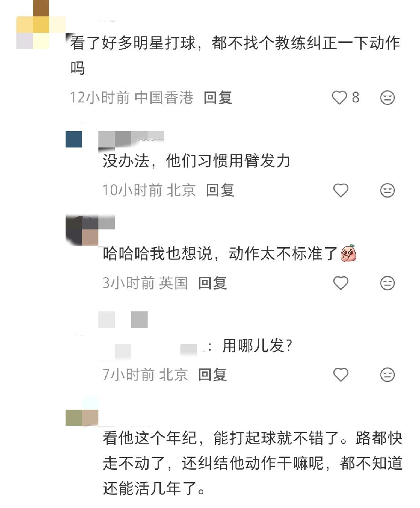Tap dislike face on 英国 reply
Screen dimensions: 420x508
click(x=387, y=283)
